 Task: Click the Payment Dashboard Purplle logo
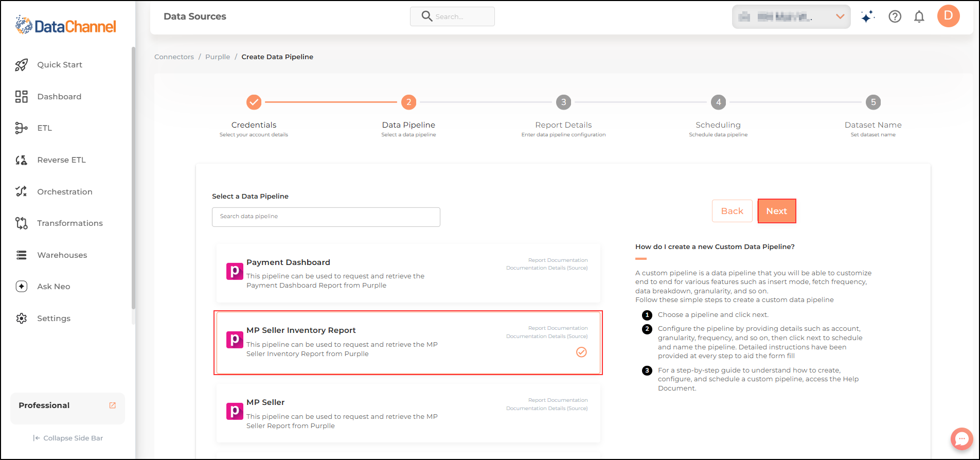235,271
